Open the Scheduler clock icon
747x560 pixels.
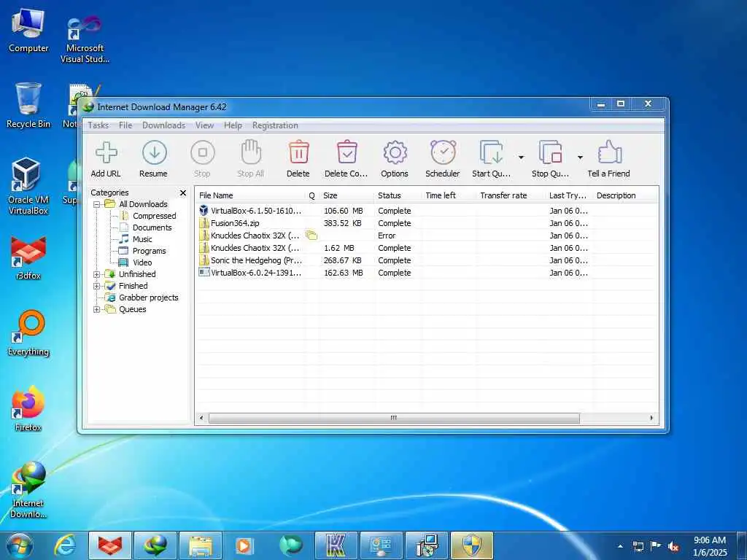point(443,152)
